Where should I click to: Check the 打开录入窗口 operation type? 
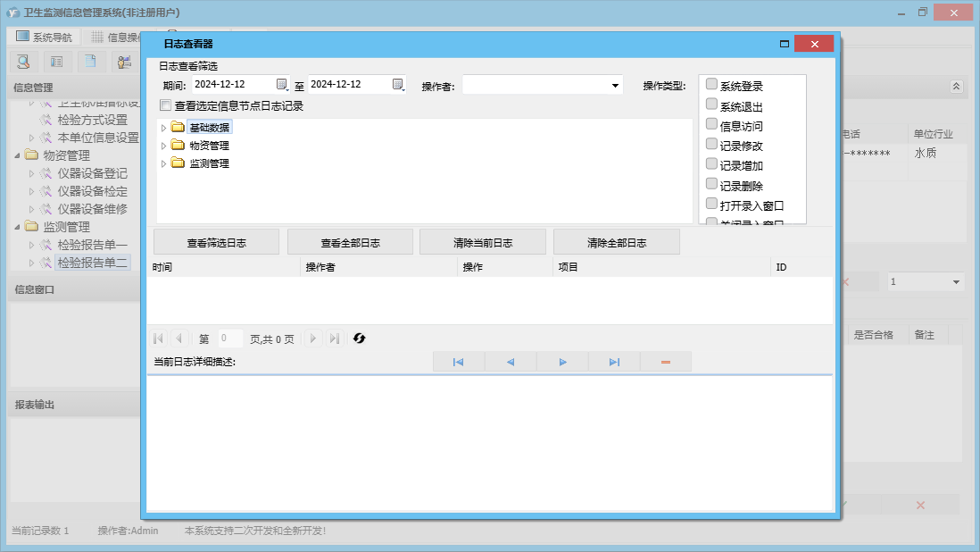point(711,205)
